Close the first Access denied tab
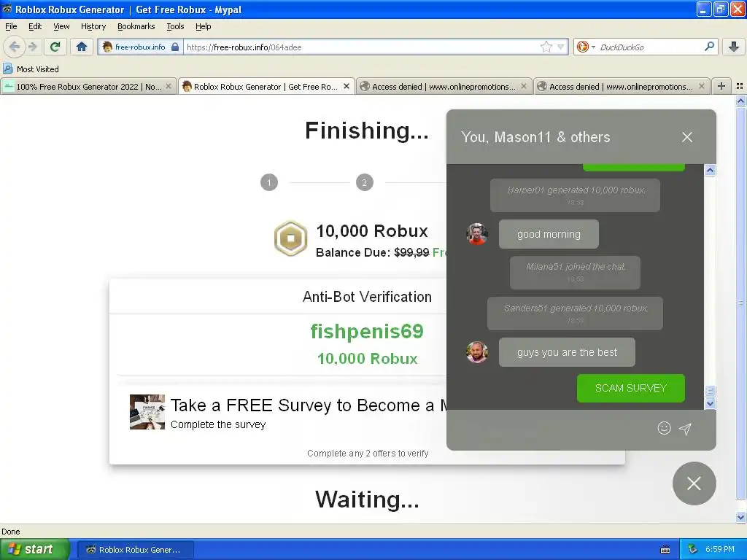Image resolution: width=747 pixels, height=560 pixels. (524, 86)
